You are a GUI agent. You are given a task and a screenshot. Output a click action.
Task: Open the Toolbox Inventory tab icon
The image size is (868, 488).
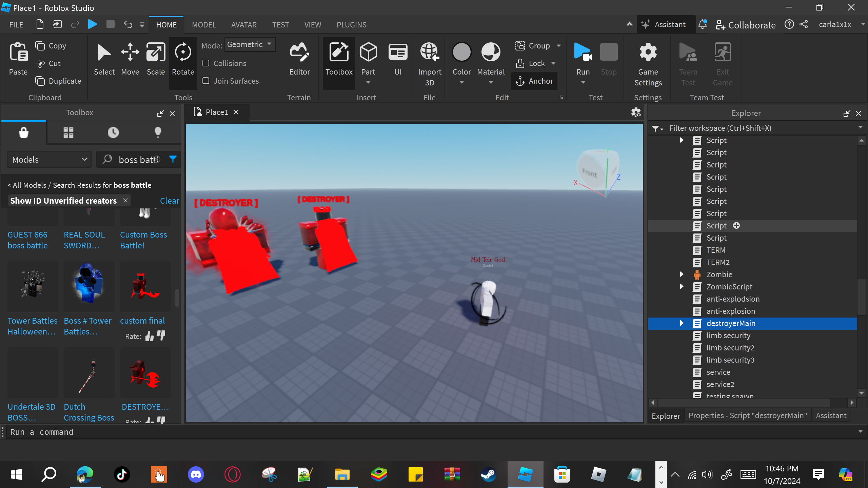[68, 132]
